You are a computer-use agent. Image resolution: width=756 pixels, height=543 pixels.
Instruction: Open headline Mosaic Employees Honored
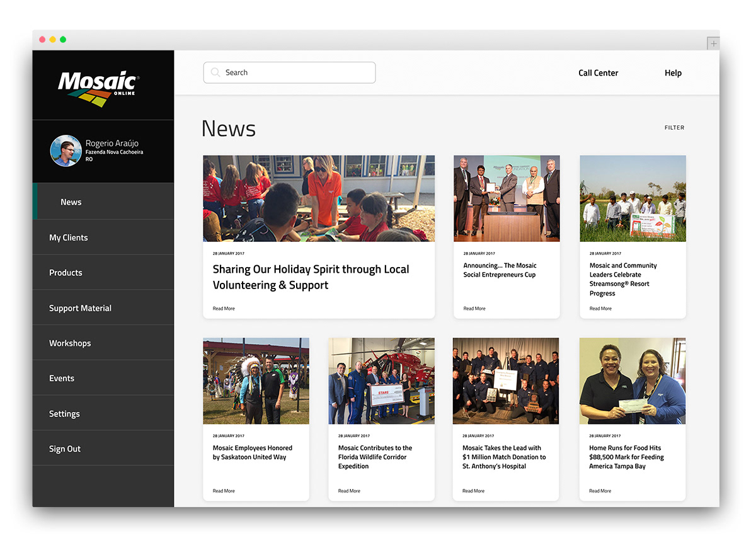(x=253, y=452)
